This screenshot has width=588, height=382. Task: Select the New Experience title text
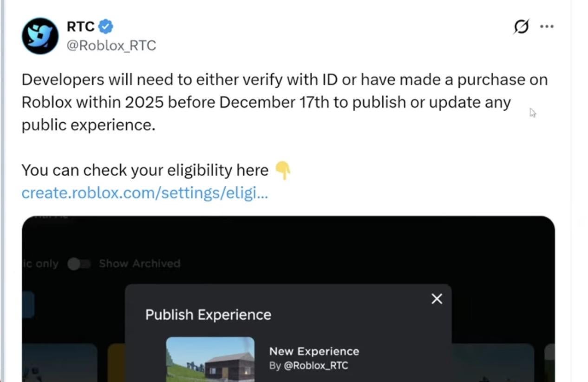tap(314, 351)
